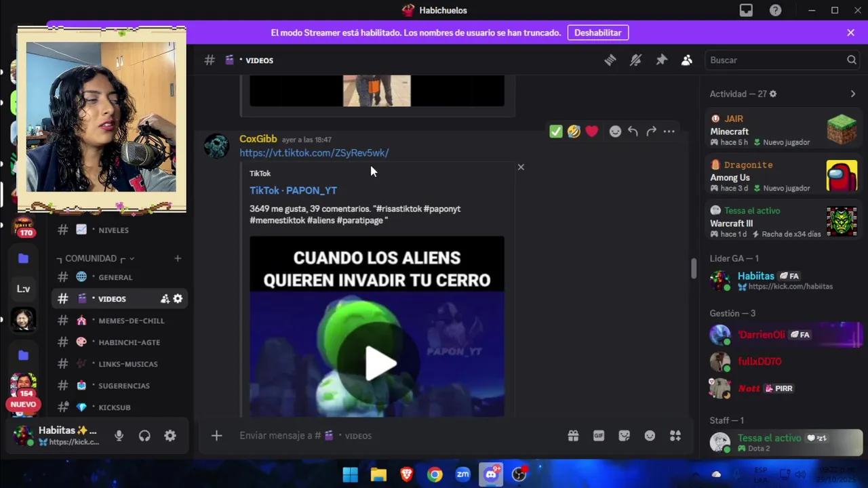This screenshot has width=868, height=488.
Task: Forward the CoxGibb message
Action: click(651, 131)
